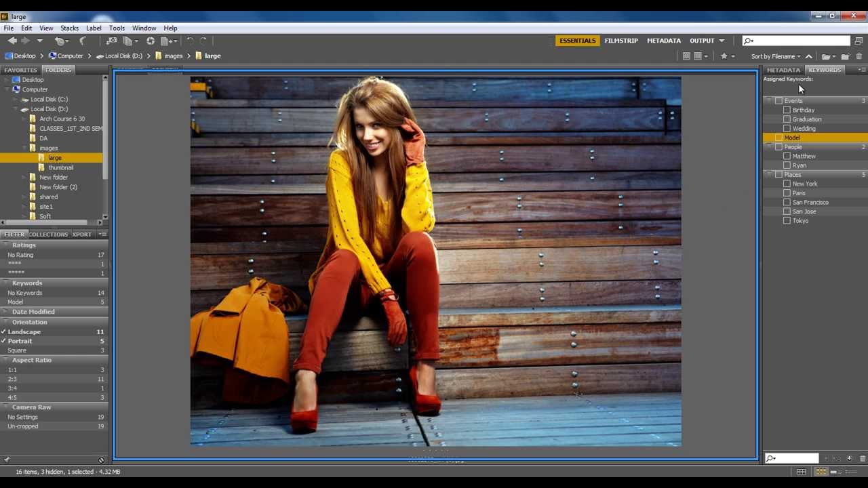Screen dimensions: 868x488
Task: Create a new folder icon
Action: pyautogui.click(x=846, y=56)
